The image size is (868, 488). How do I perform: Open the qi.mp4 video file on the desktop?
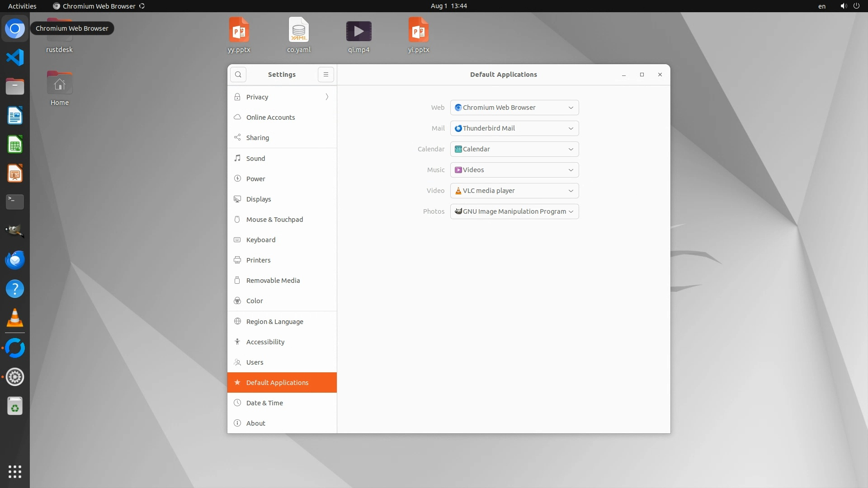[359, 32]
